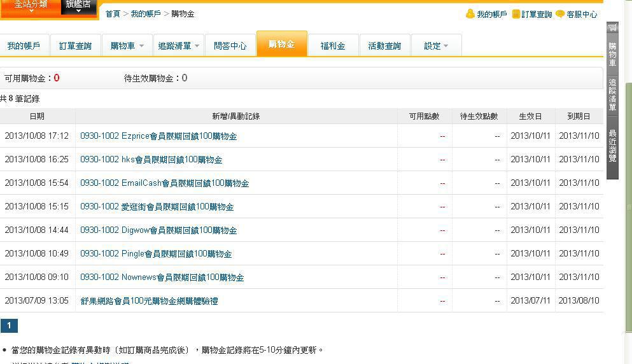Viewport: 632px width, 364px height.
Task: Open the 舒果網路會員100元購物金 record link
Action: [x=149, y=301]
